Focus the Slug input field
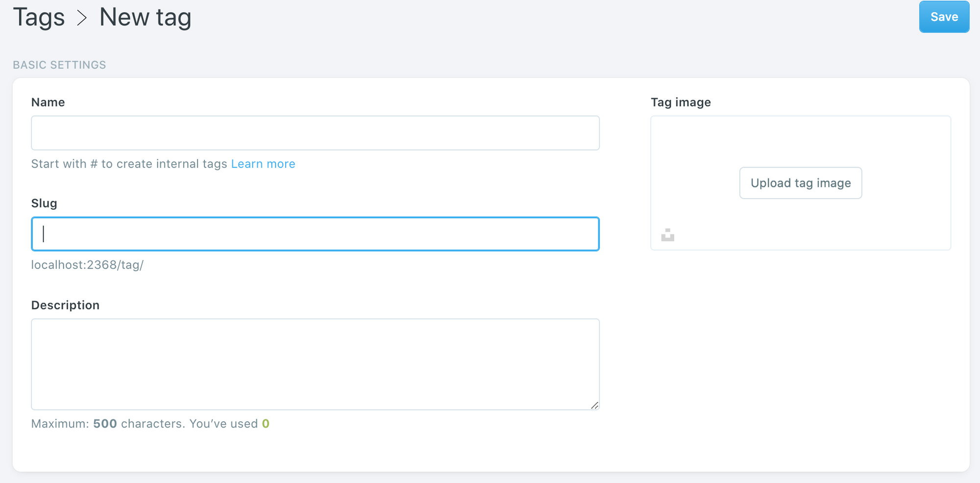Screen dimensions: 980x483 point(315,234)
